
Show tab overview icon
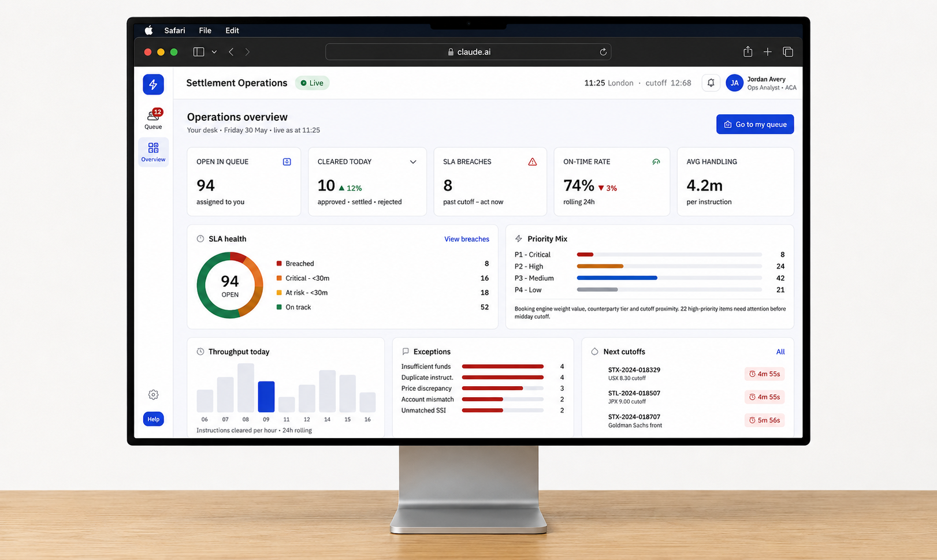point(788,52)
